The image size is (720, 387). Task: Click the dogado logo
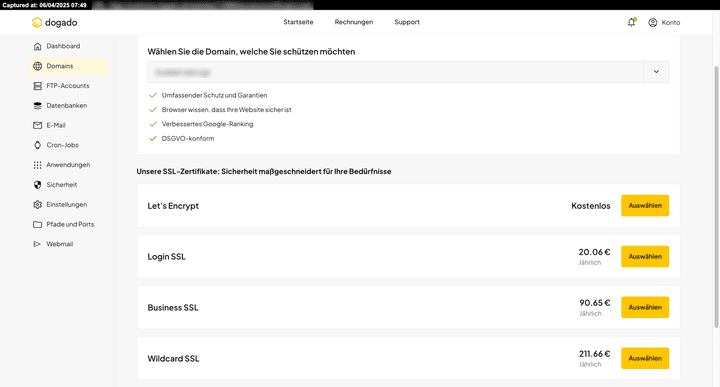tap(54, 22)
